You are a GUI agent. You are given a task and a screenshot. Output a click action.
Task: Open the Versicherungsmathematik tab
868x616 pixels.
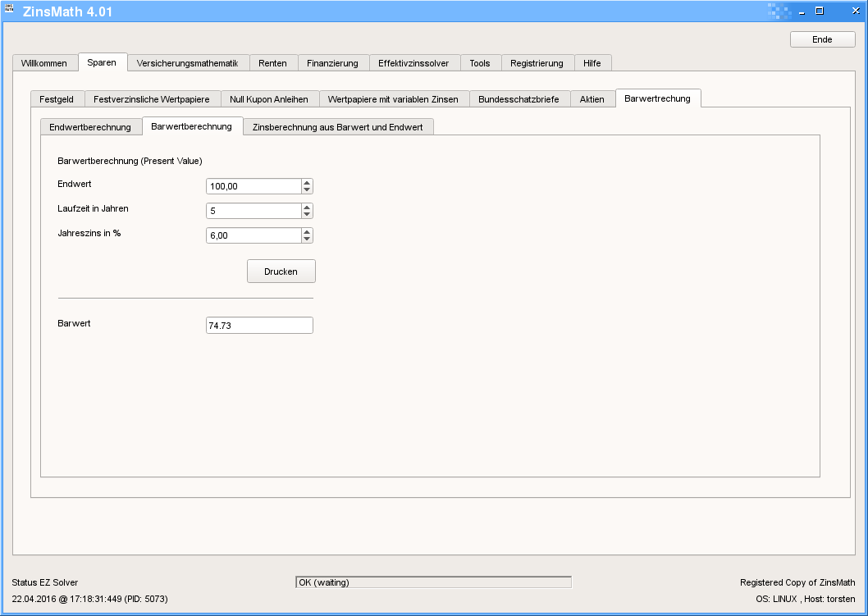point(187,63)
